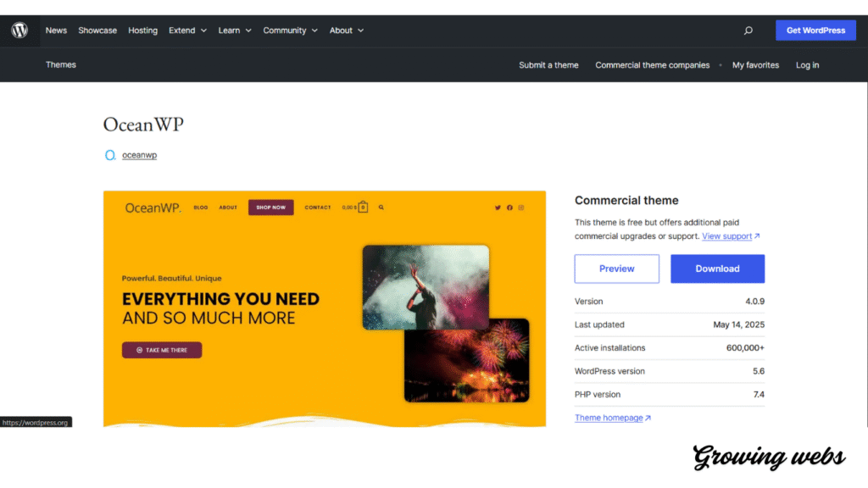Click the Download button
The image size is (868, 488).
coord(717,269)
